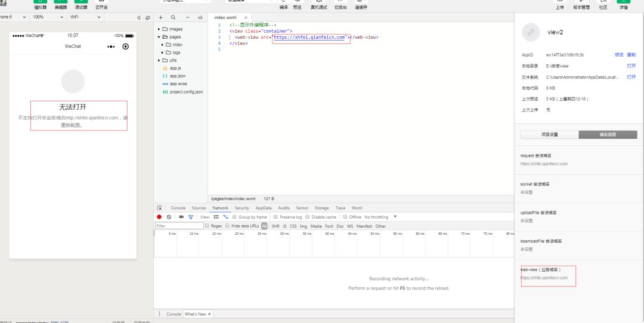Screen dimensions: 644x323
Task: Toggle the waterfall overview icon
Action: tap(225, 217)
